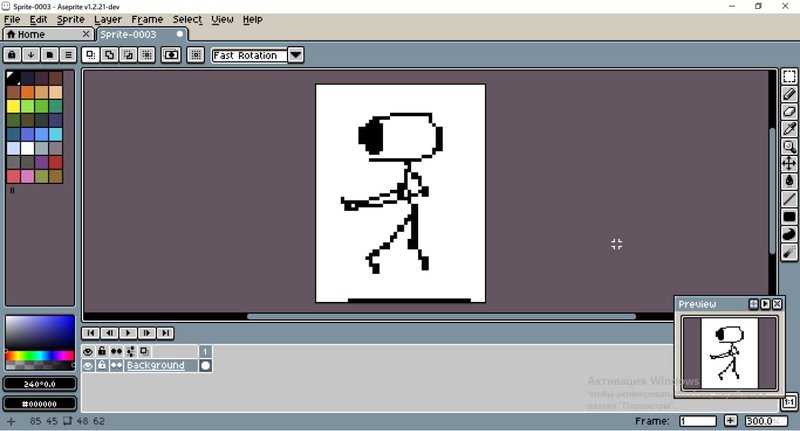Open the Fast Rotation algorithm dropdown

click(296, 55)
